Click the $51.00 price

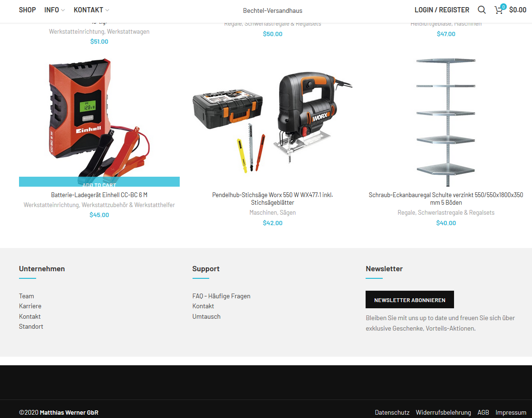point(99,42)
